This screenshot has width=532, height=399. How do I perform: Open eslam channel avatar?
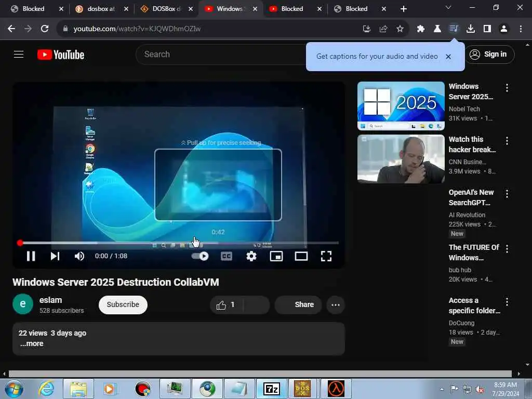coord(23,304)
